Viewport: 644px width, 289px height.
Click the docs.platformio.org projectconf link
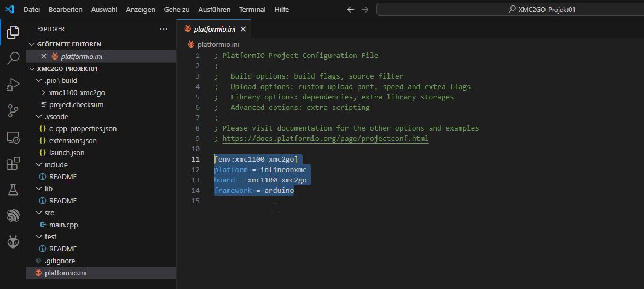point(325,139)
